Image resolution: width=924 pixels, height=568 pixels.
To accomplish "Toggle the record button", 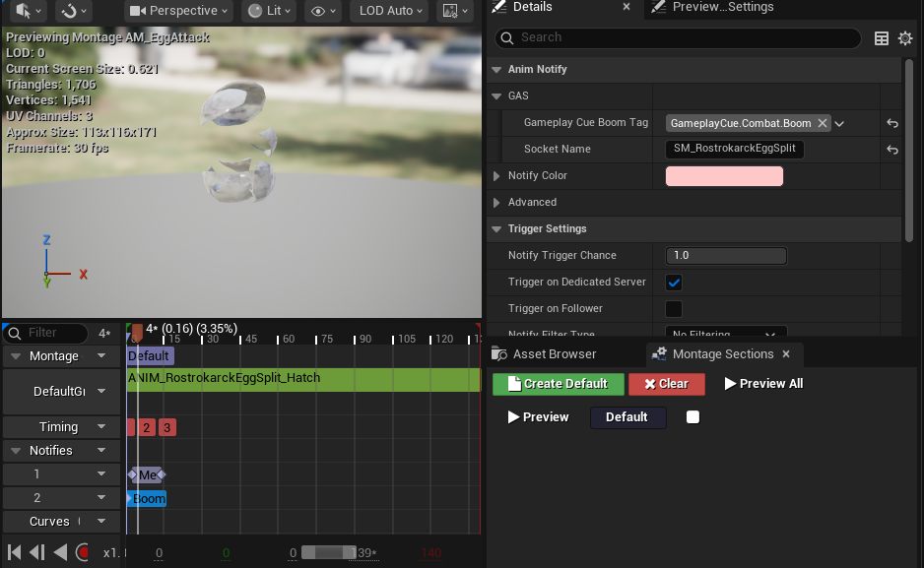I will (x=83, y=552).
